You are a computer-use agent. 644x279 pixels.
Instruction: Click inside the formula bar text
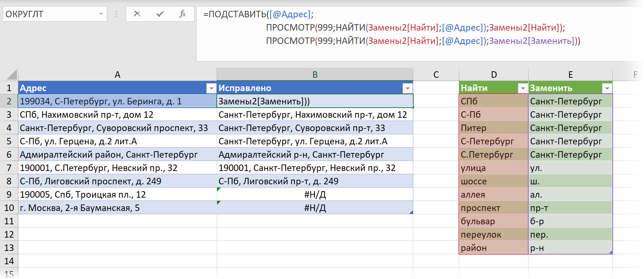pos(419,34)
